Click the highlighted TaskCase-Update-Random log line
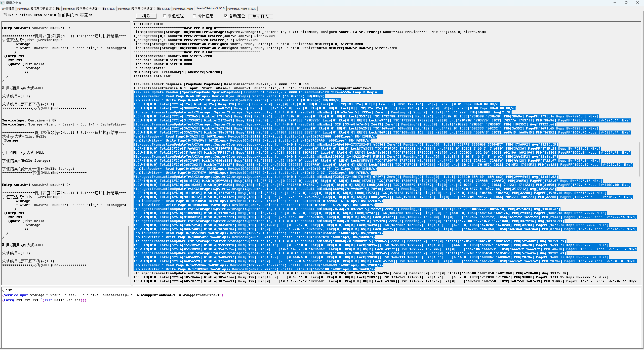Screen dimensions: 644x350 click(x=258, y=92)
